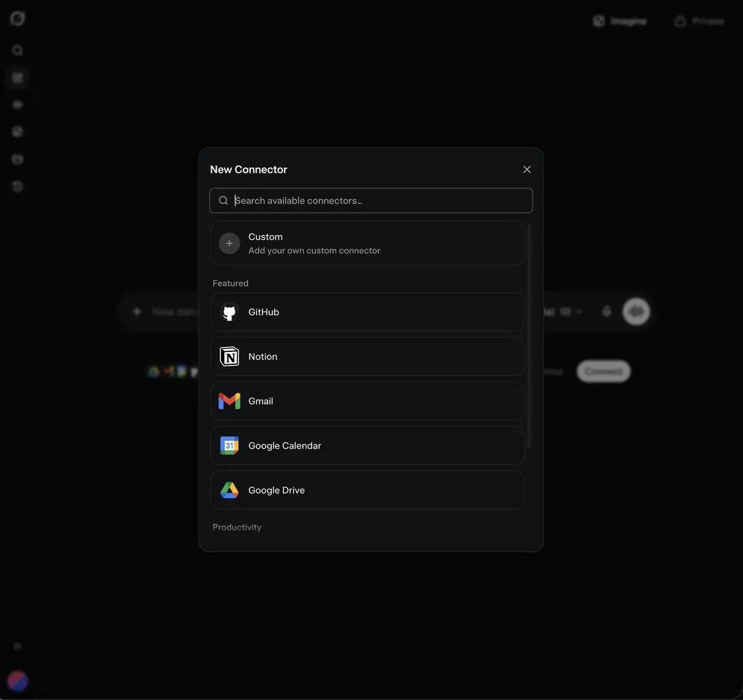Click the plus icon beside Custom
This screenshot has width=743, height=700.
coord(229,243)
